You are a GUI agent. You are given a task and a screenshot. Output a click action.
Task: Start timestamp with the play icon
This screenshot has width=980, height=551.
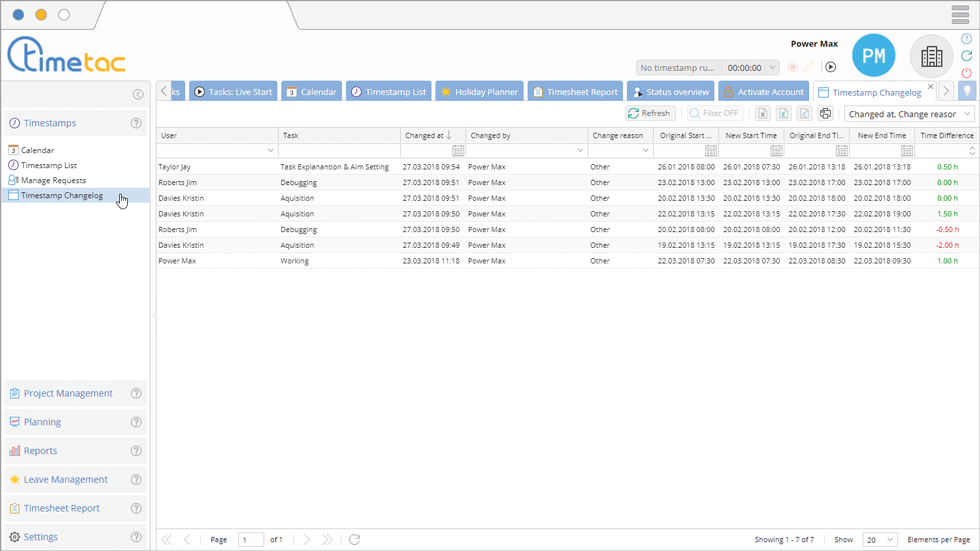(x=831, y=67)
